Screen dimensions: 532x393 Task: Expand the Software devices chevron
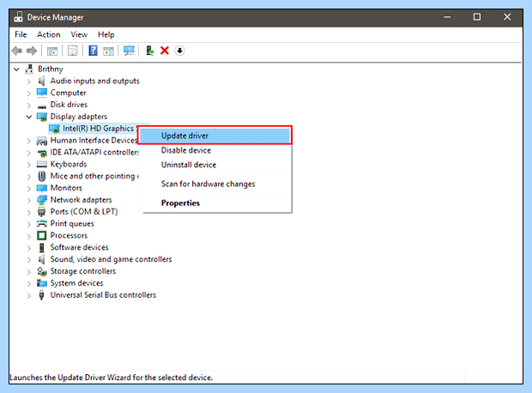click(29, 248)
